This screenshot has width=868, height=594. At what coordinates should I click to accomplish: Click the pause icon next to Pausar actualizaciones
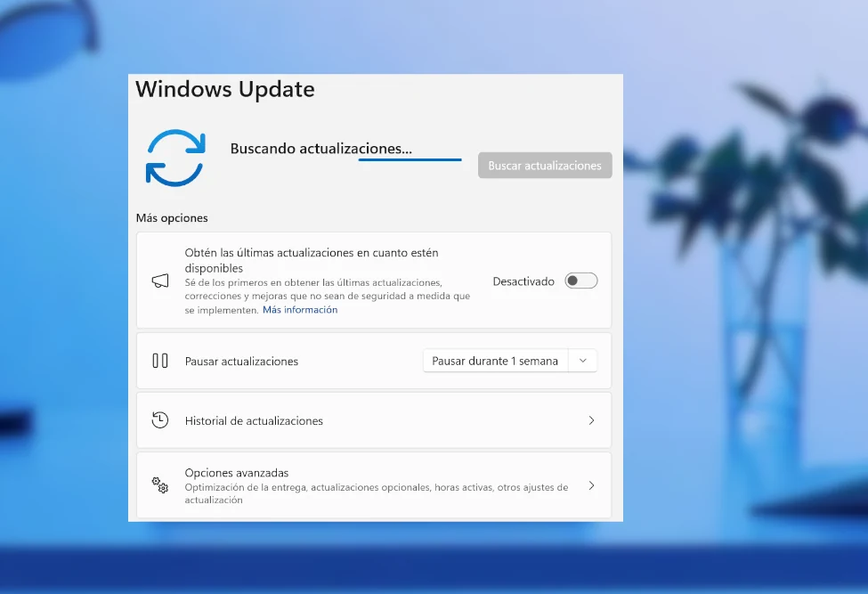click(x=162, y=360)
